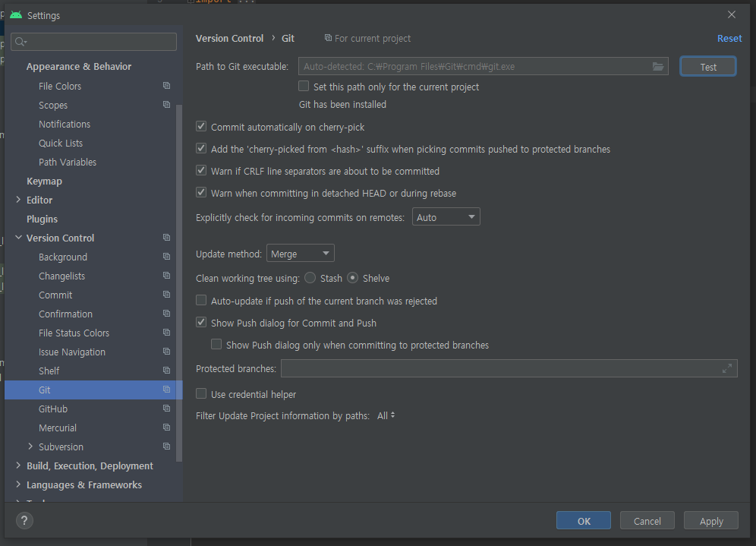Image resolution: width=756 pixels, height=546 pixels.
Task: Close the Settings dialog
Action: 732,14
